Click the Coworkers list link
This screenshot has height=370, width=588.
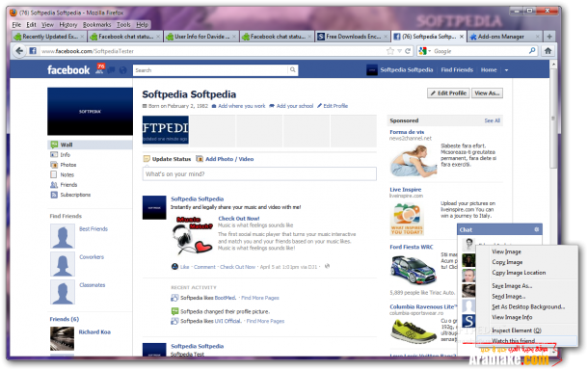coord(92,257)
